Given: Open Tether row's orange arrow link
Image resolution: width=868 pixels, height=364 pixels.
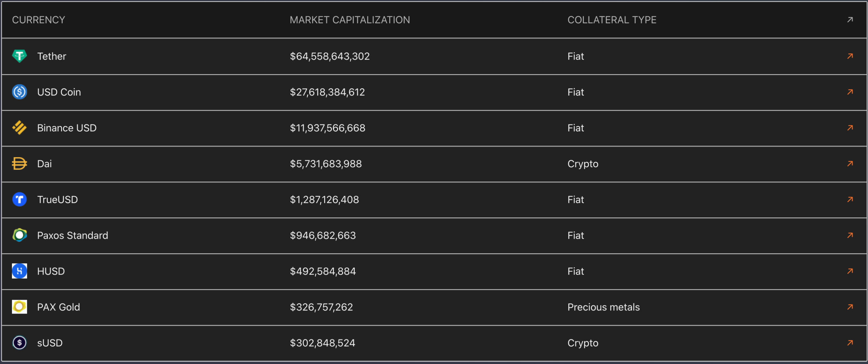Looking at the screenshot, I should (x=850, y=56).
